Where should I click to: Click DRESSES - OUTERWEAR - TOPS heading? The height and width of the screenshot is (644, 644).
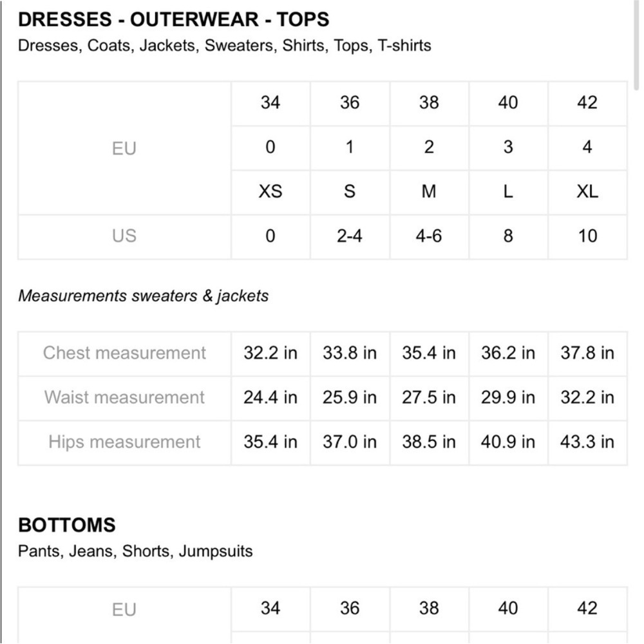[x=174, y=19]
